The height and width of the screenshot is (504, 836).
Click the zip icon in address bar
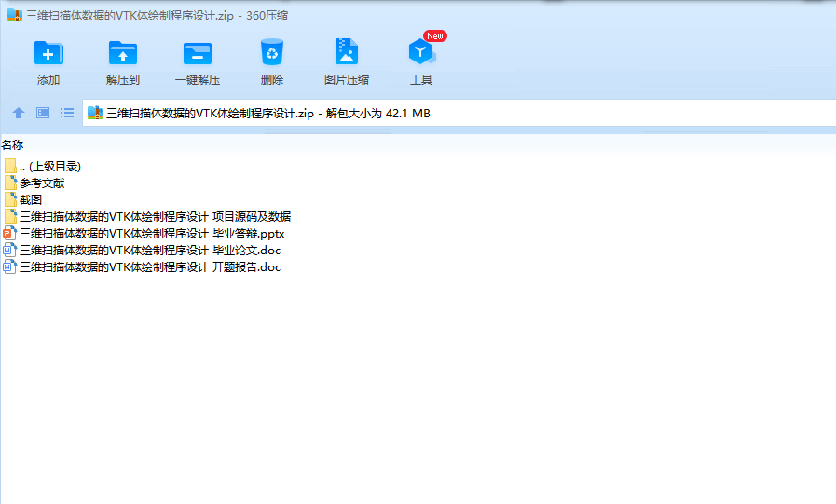point(95,113)
